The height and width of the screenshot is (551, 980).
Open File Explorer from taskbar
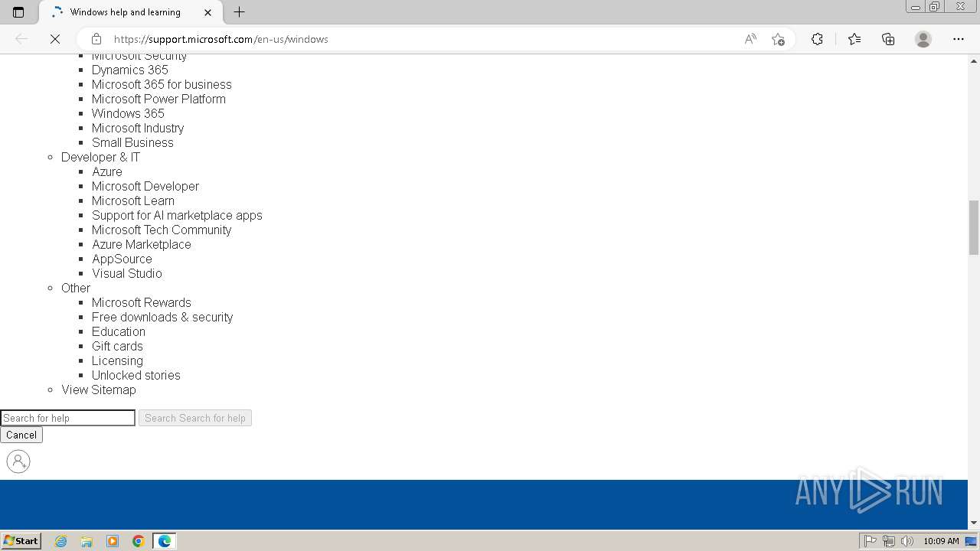87,541
